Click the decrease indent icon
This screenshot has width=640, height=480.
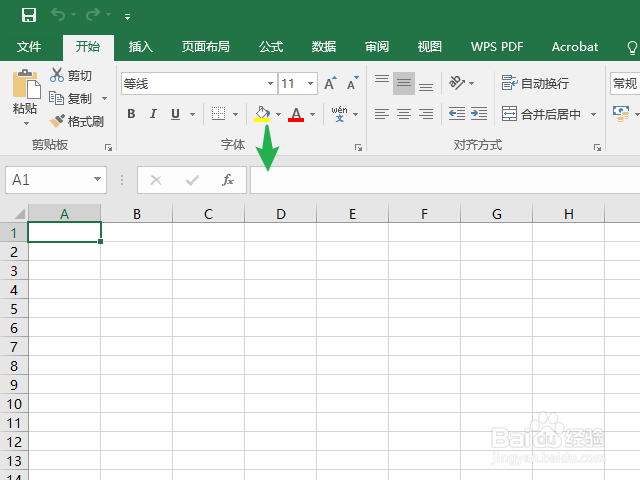tap(457, 114)
